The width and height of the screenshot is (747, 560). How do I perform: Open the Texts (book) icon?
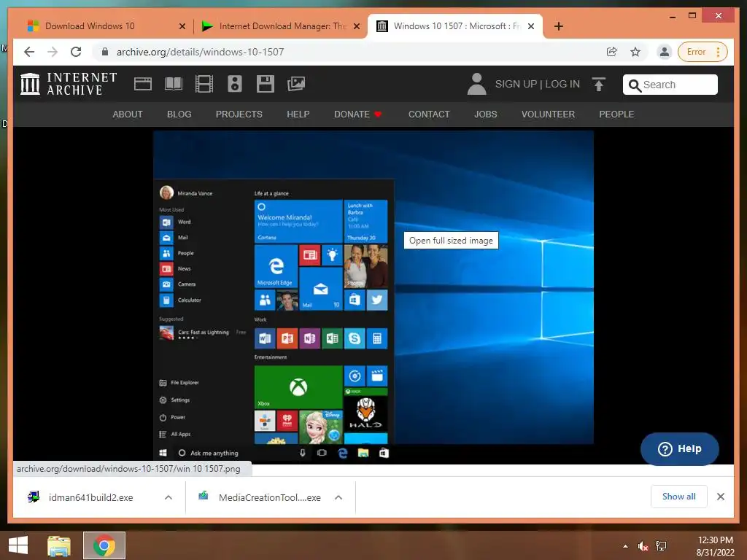(x=174, y=84)
